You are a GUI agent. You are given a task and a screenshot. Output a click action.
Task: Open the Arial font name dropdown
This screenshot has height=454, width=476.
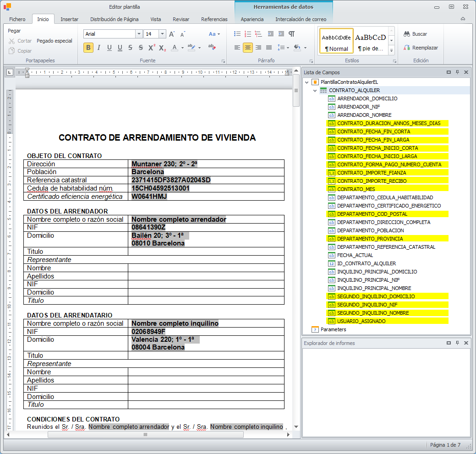tap(139, 34)
